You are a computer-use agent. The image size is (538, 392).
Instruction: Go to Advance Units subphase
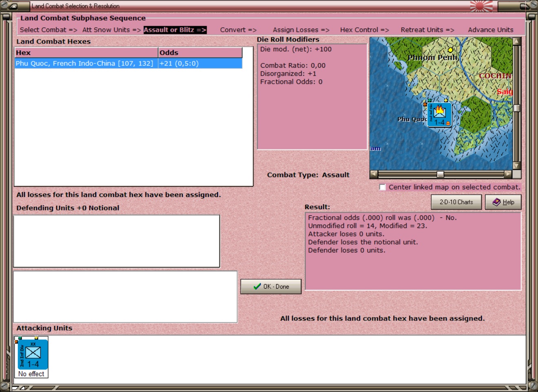(x=490, y=30)
